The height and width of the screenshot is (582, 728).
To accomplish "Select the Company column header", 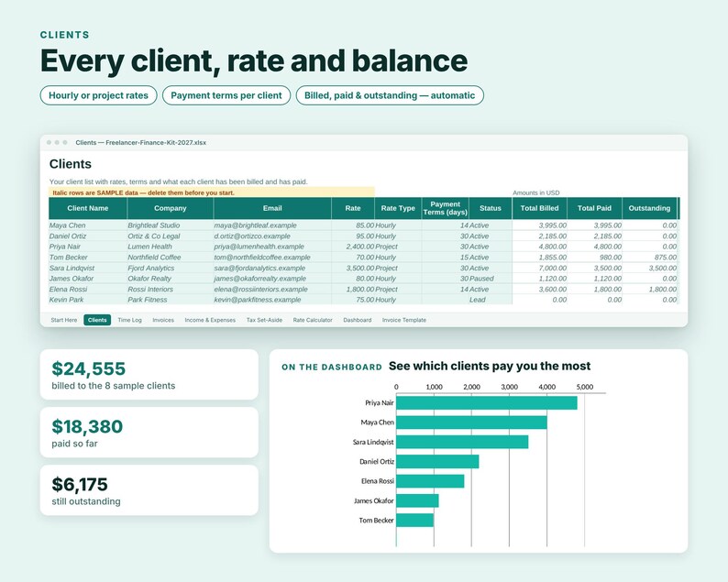I will pos(170,208).
